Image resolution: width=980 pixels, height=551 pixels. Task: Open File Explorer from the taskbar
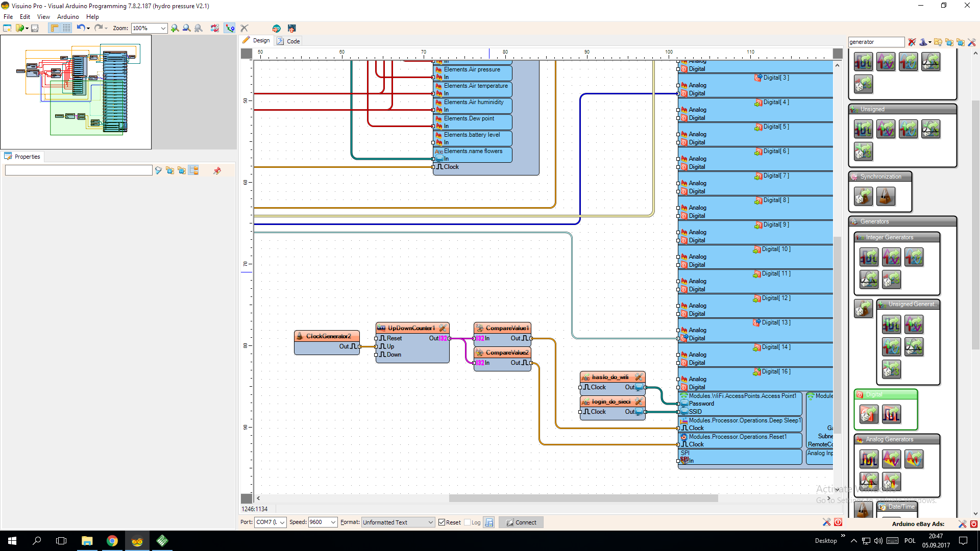click(x=87, y=541)
